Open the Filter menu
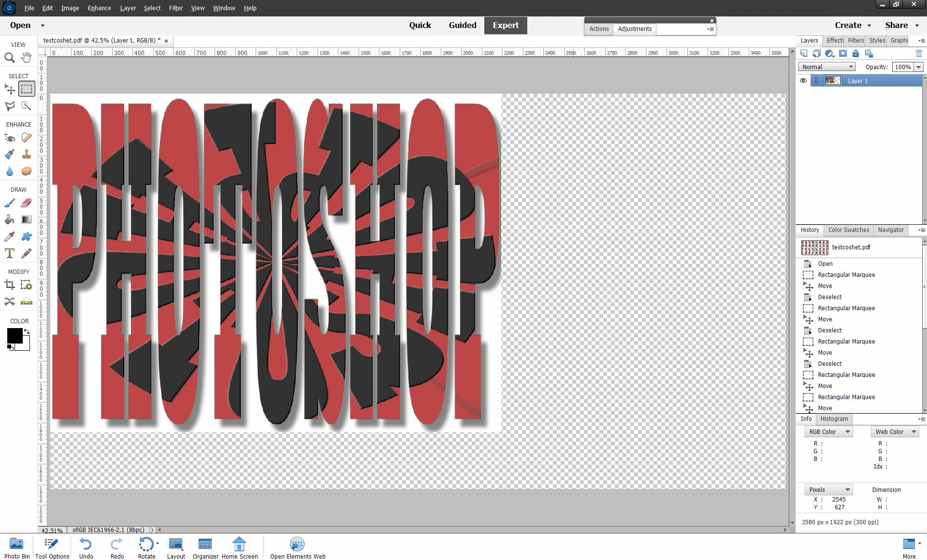927x560 pixels. coord(176,8)
